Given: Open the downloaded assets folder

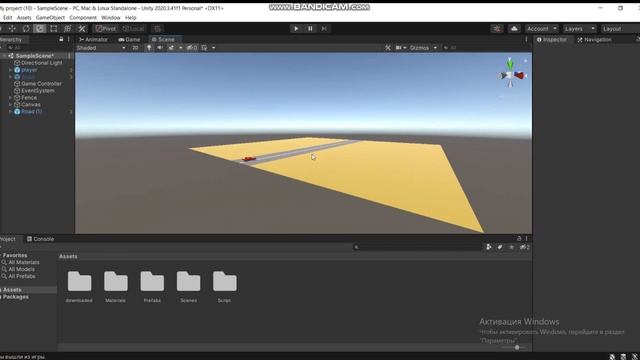Looking at the screenshot, I should pos(79,286).
